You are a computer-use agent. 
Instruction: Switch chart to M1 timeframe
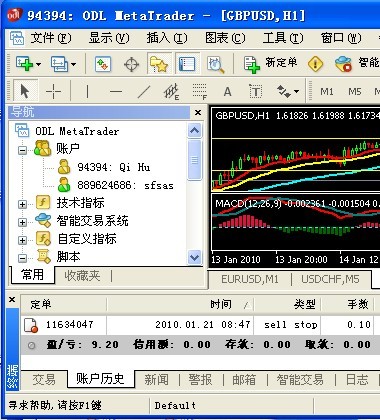click(x=327, y=91)
